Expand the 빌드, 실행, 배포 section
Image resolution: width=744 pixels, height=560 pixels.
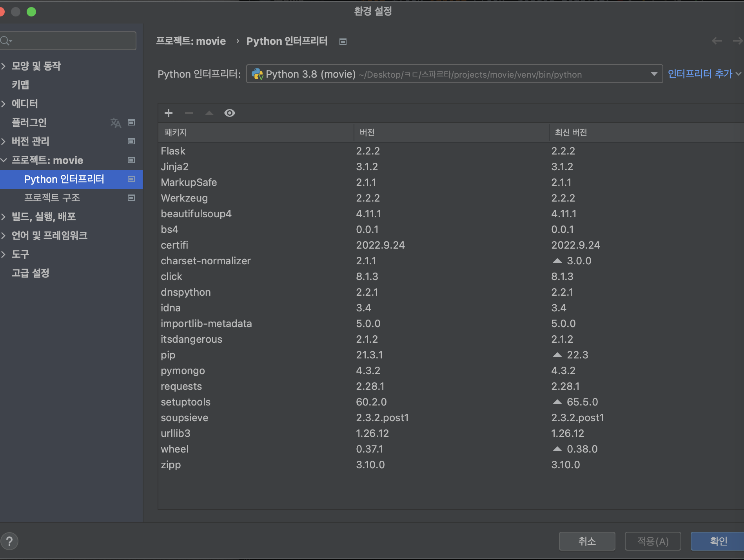point(4,216)
